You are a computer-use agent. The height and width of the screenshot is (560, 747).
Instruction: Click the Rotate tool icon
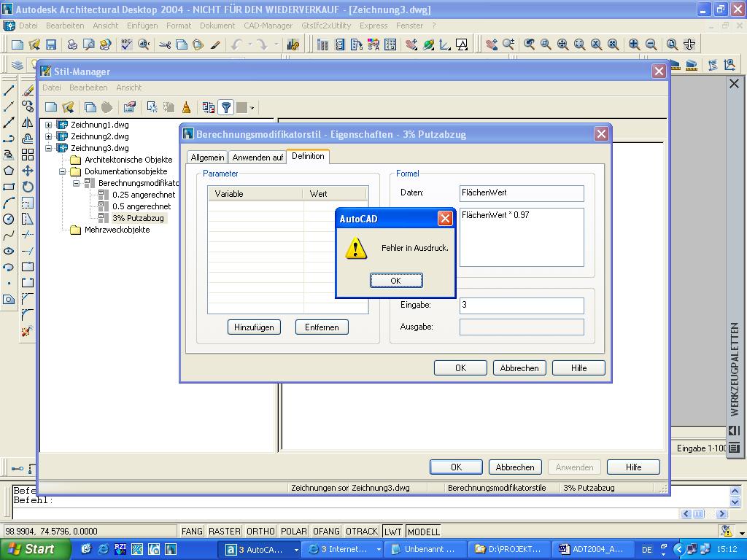[28, 187]
